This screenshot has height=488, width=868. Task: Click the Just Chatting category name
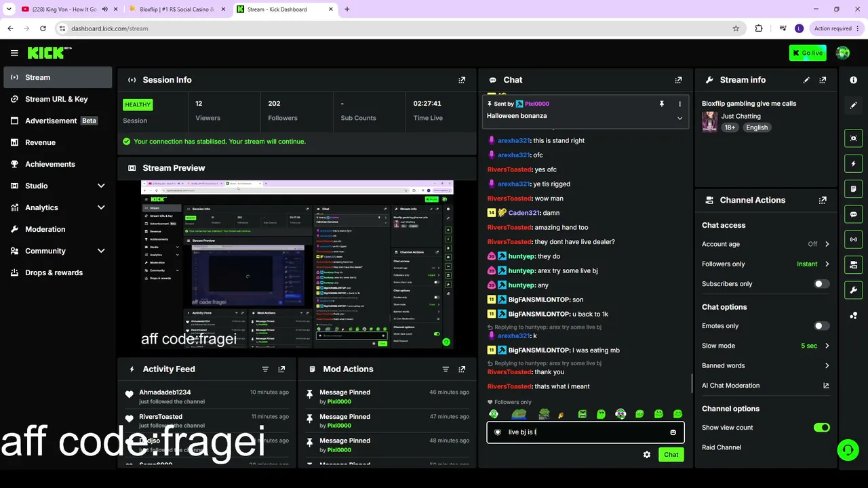[x=741, y=117]
